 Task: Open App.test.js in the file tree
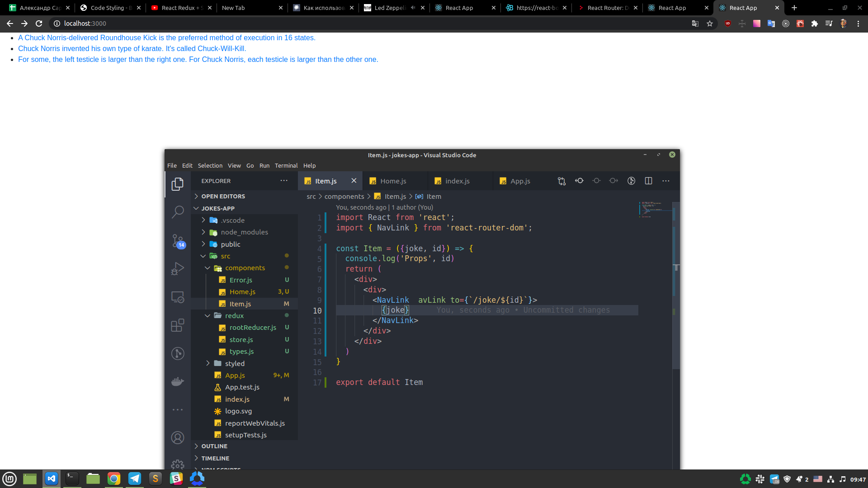click(x=244, y=387)
